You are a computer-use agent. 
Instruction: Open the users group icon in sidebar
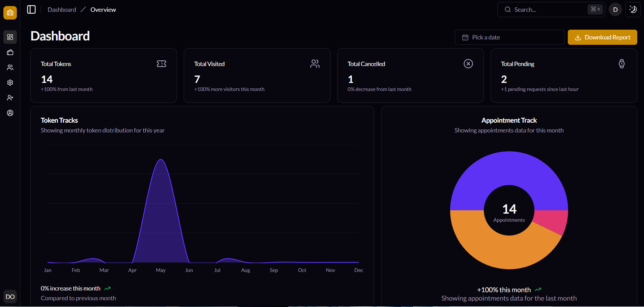tap(10, 67)
